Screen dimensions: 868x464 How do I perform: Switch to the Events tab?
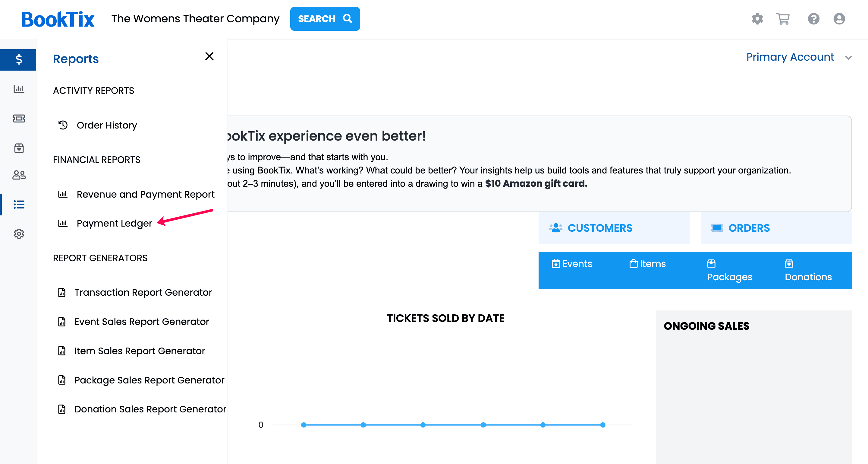[x=572, y=264]
